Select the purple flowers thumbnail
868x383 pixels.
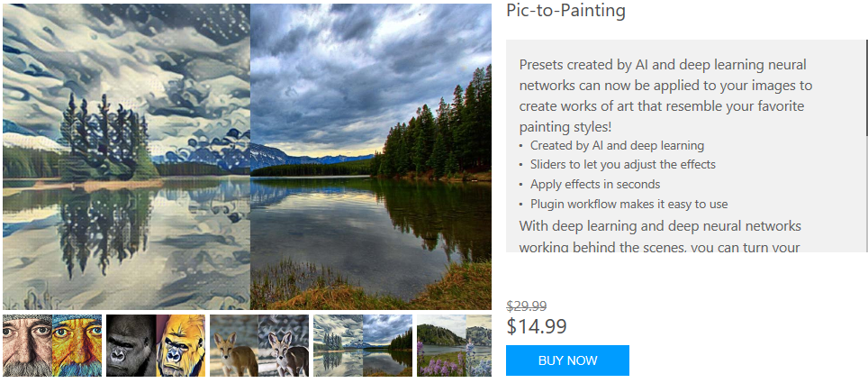[454, 346]
